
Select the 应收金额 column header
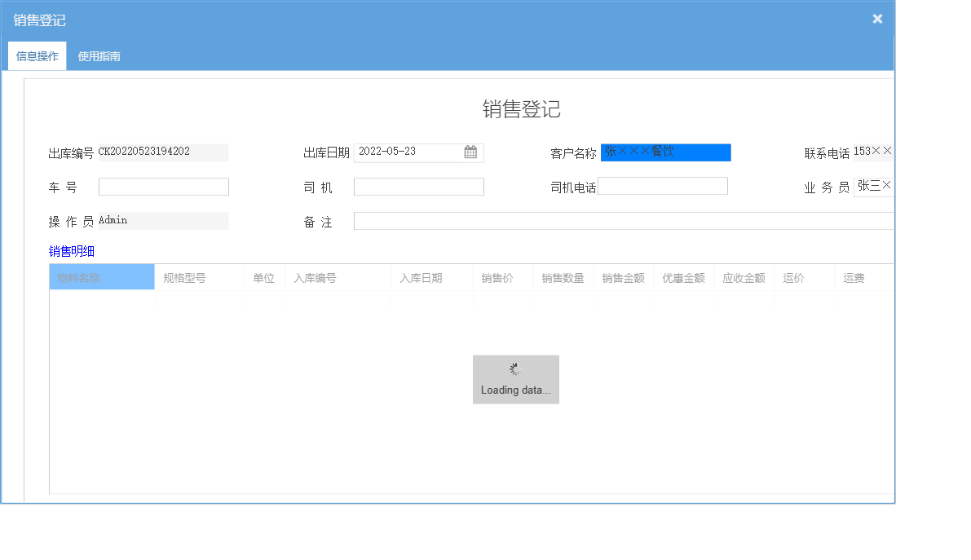click(x=743, y=277)
